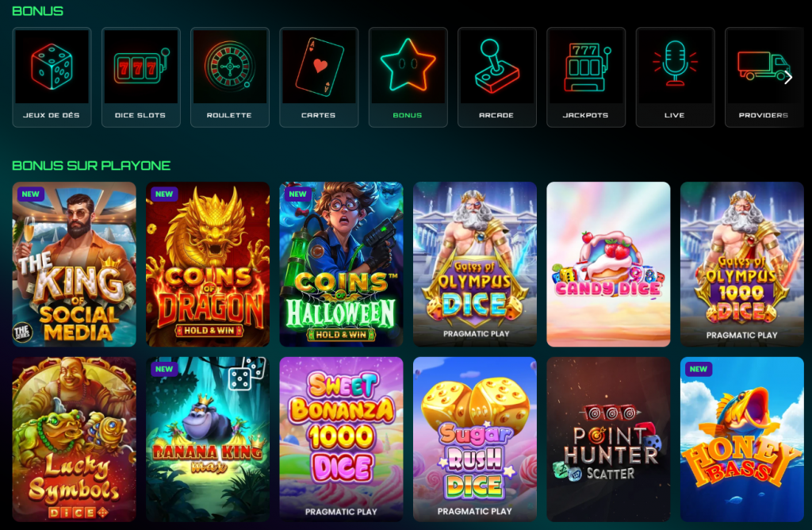Choose the Cartes playing card icon

click(319, 77)
